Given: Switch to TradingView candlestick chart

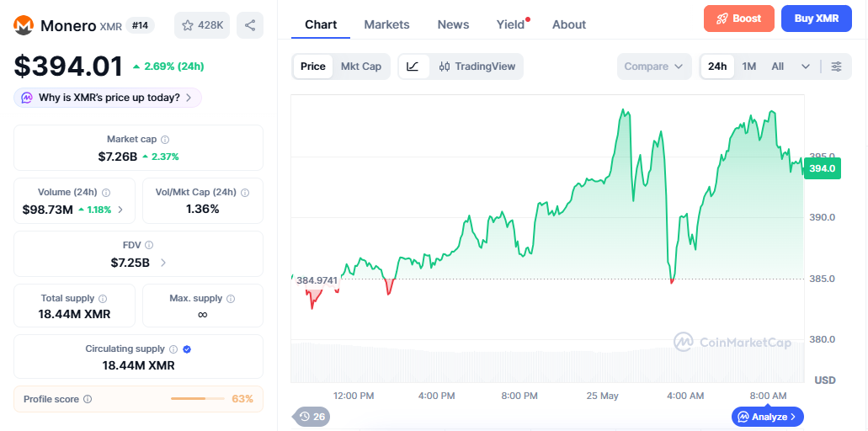Looking at the screenshot, I should coord(477,67).
